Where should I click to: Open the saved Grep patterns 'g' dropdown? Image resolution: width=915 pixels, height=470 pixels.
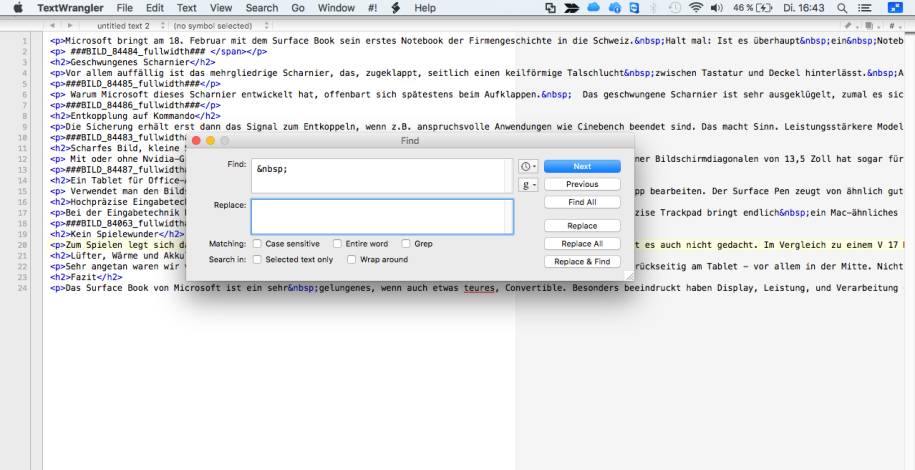click(528, 185)
